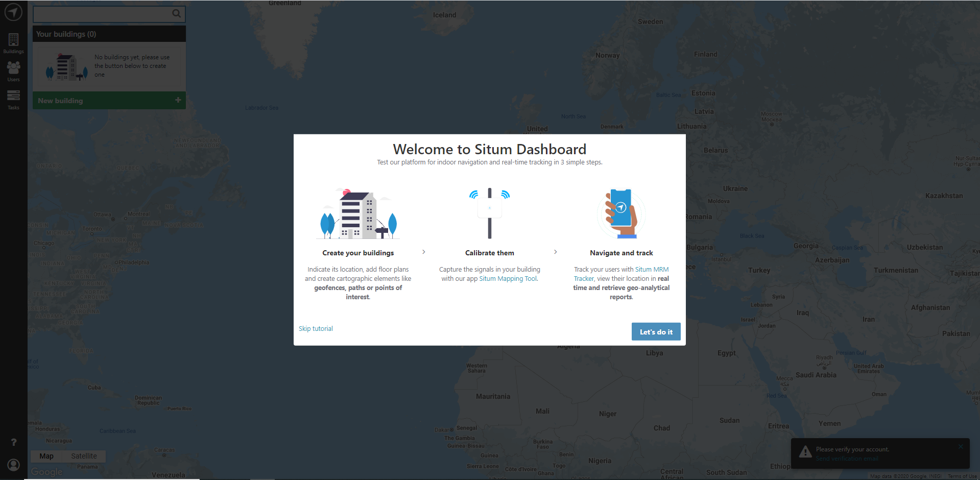980x480 pixels.
Task: Open the map Terms of Use link
Action: click(x=962, y=476)
